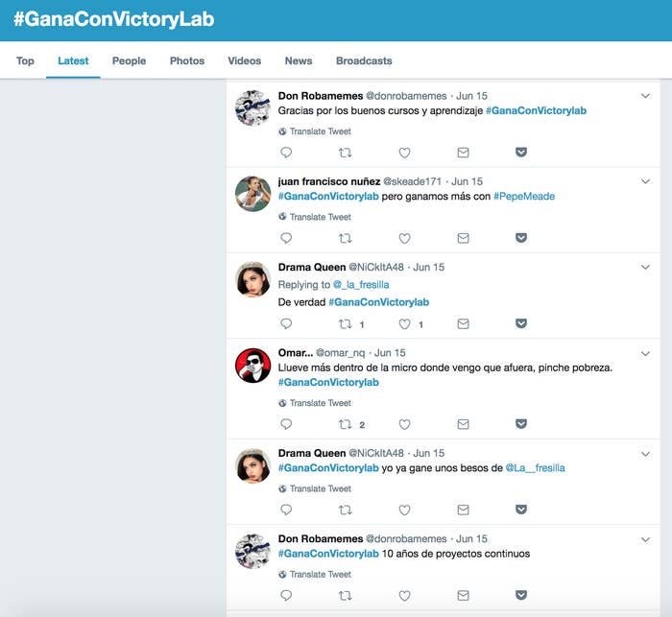Save '10 años de proyectos continuos' tweet to Pocket
The width and height of the screenshot is (672, 617).
[x=521, y=595]
